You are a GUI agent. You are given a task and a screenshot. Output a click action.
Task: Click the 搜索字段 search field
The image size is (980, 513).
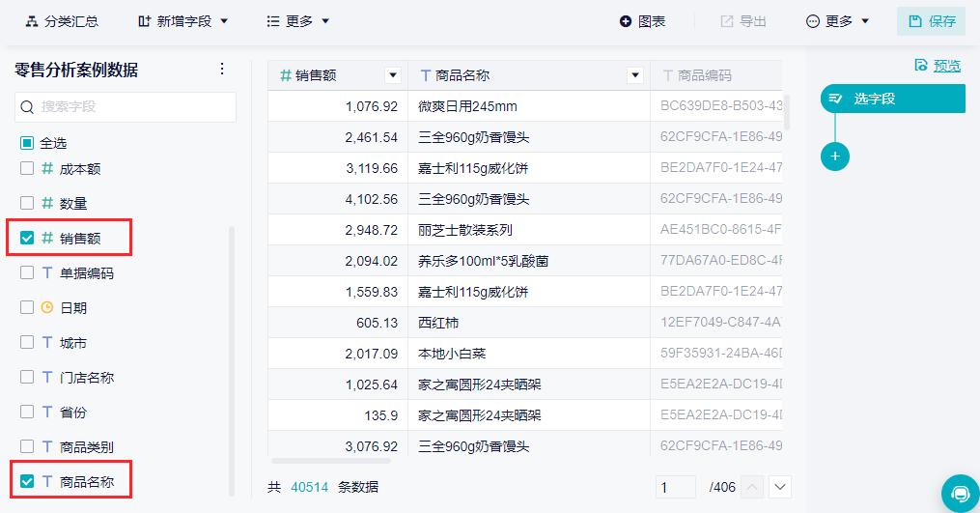pos(126,107)
